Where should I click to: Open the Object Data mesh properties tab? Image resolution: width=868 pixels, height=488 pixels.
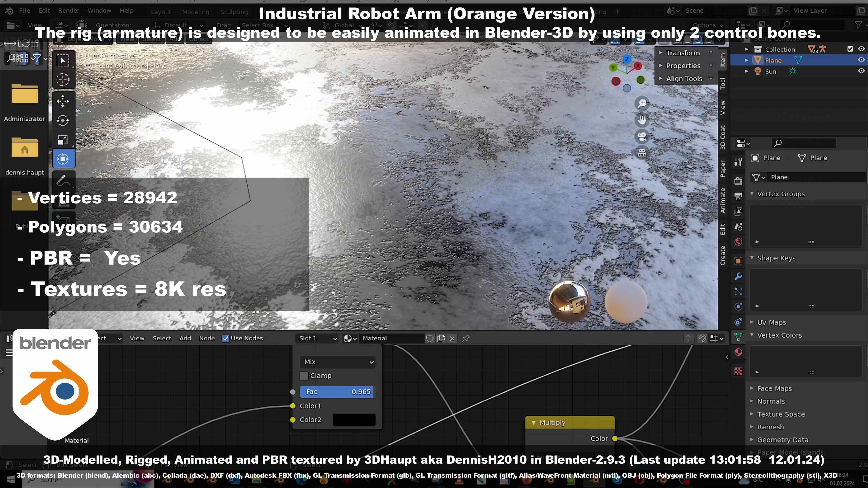tap(738, 337)
